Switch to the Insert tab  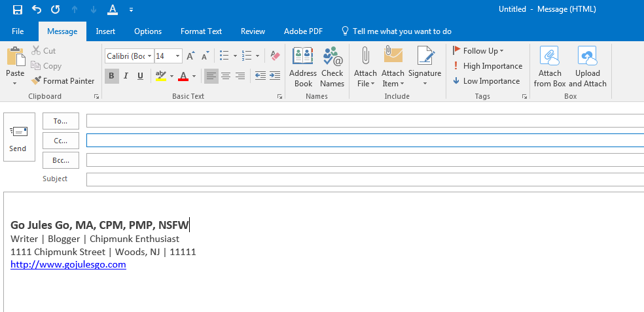point(105,31)
